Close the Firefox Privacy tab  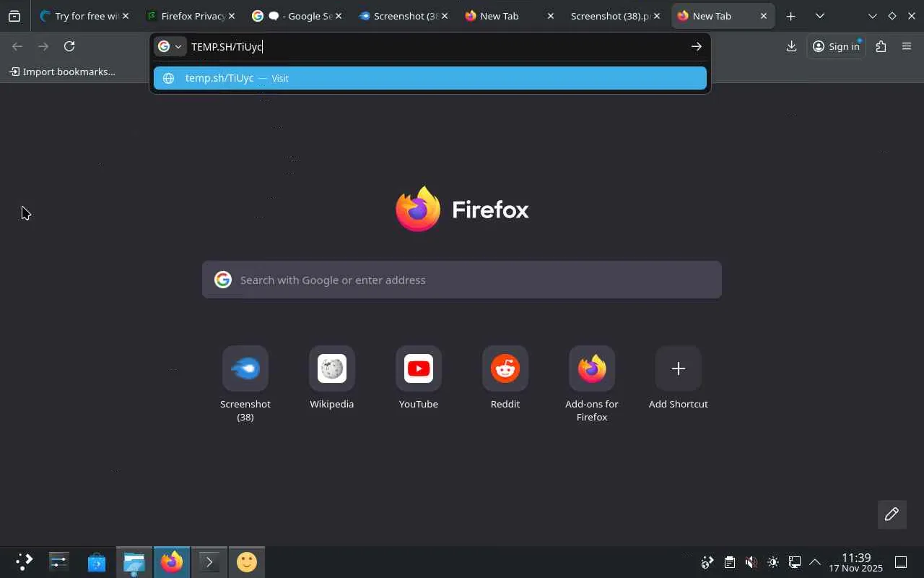pyautogui.click(x=232, y=16)
